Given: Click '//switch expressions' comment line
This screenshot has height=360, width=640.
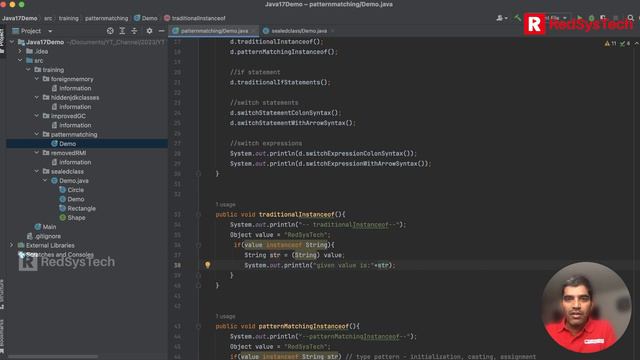Looking at the screenshot, I should pyautogui.click(x=266, y=143).
